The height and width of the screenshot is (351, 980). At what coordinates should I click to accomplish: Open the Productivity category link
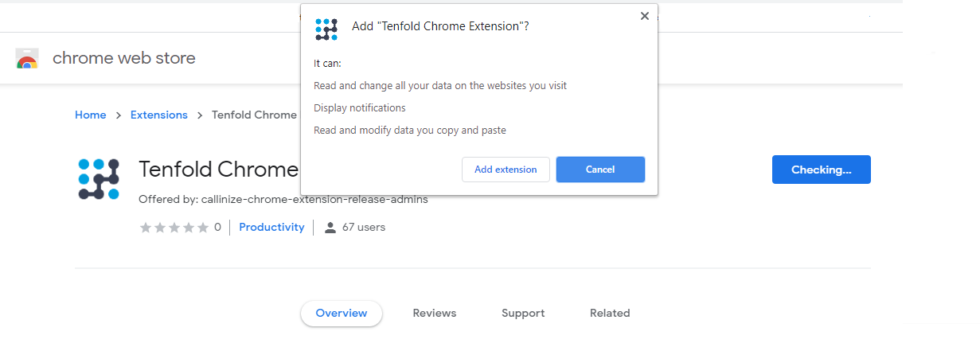271,227
